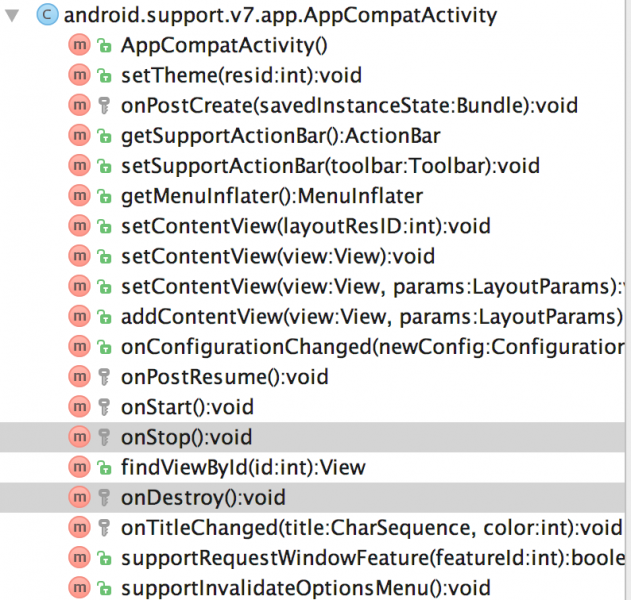Click method icon of onStart row
631x600 pixels.
point(79,407)
